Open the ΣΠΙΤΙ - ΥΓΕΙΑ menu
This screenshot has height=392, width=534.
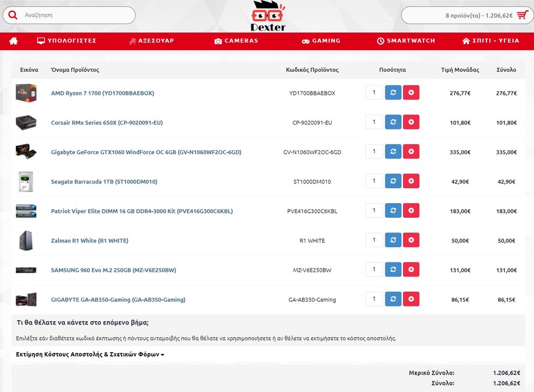click(491, 41)
